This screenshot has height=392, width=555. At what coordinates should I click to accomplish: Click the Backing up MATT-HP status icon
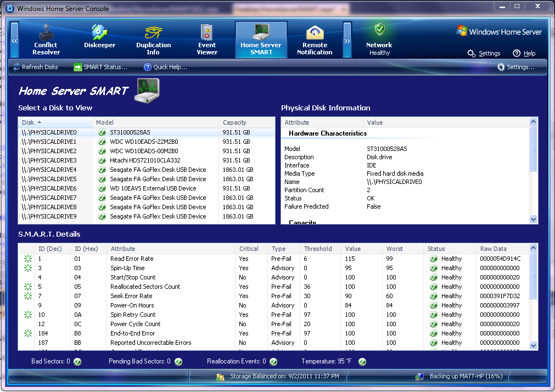coord(419,377)
